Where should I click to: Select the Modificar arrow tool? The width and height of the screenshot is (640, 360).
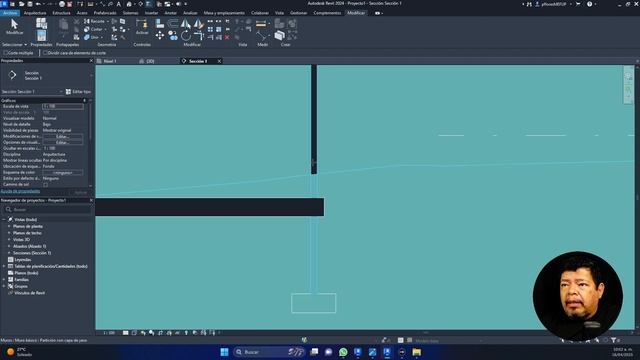tap(14, 24)
